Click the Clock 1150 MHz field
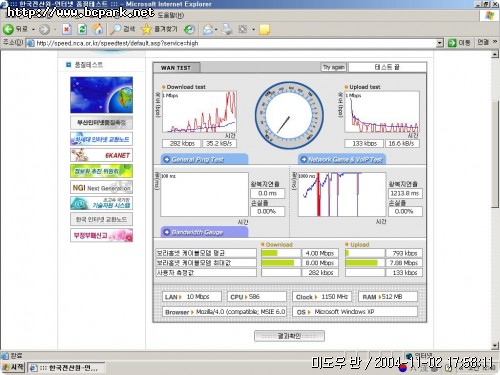This screenshot has height=375, width=500. click(x=322, y=296)
